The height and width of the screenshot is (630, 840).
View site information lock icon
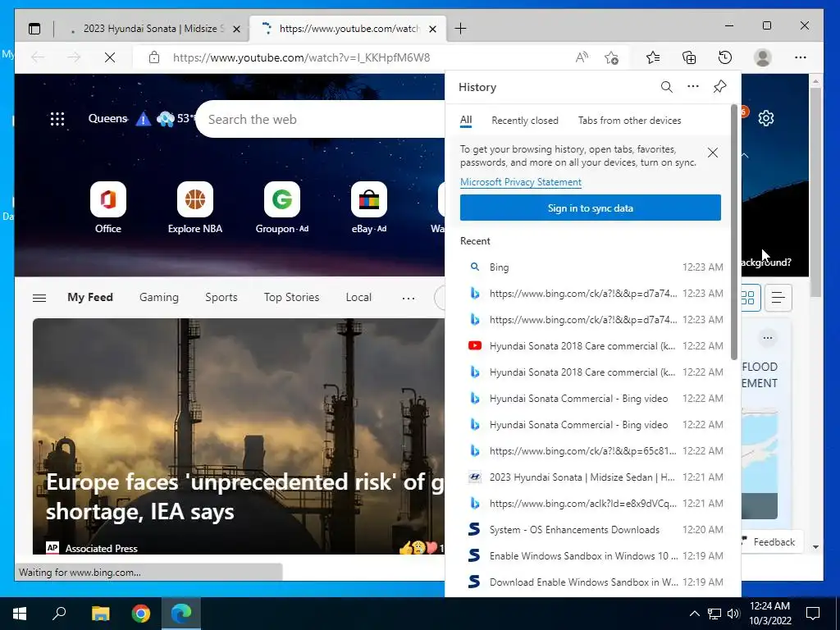click(154, 57)
